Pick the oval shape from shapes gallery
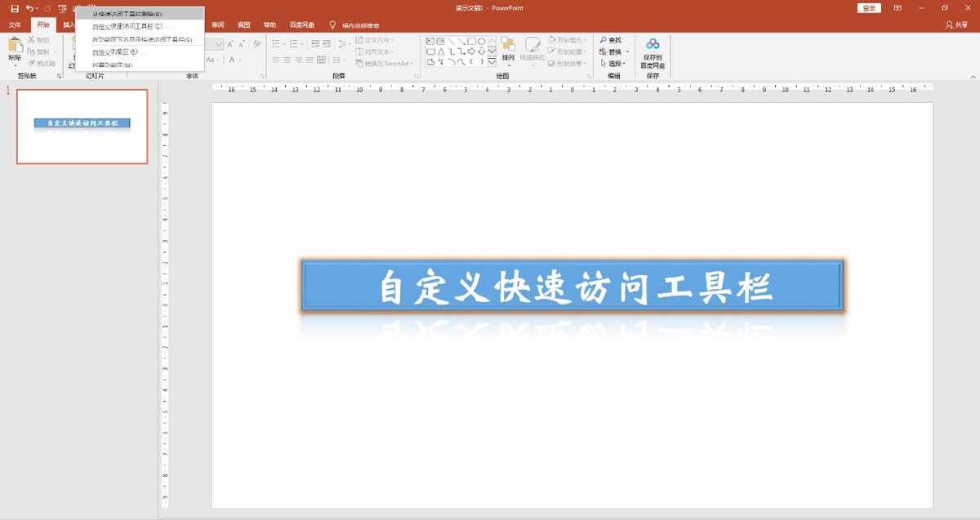This screenshot has height=520, width=980. (x=480, y=41)
